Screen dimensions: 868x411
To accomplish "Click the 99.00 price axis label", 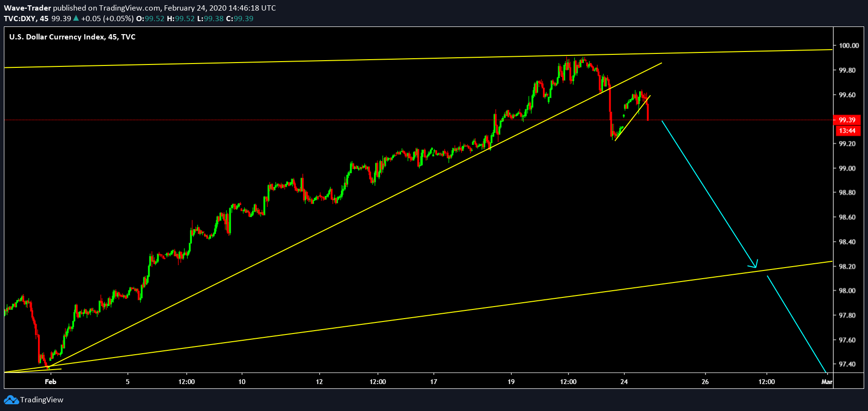I will (847, 168).
